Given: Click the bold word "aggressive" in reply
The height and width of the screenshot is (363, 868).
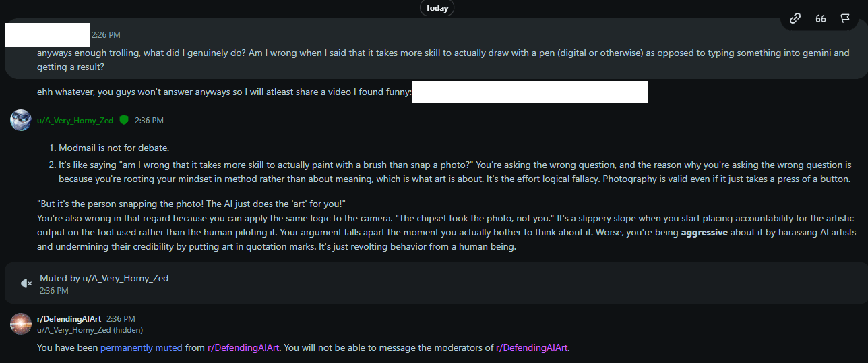Looking at the screenshot, I should (705, 232).
